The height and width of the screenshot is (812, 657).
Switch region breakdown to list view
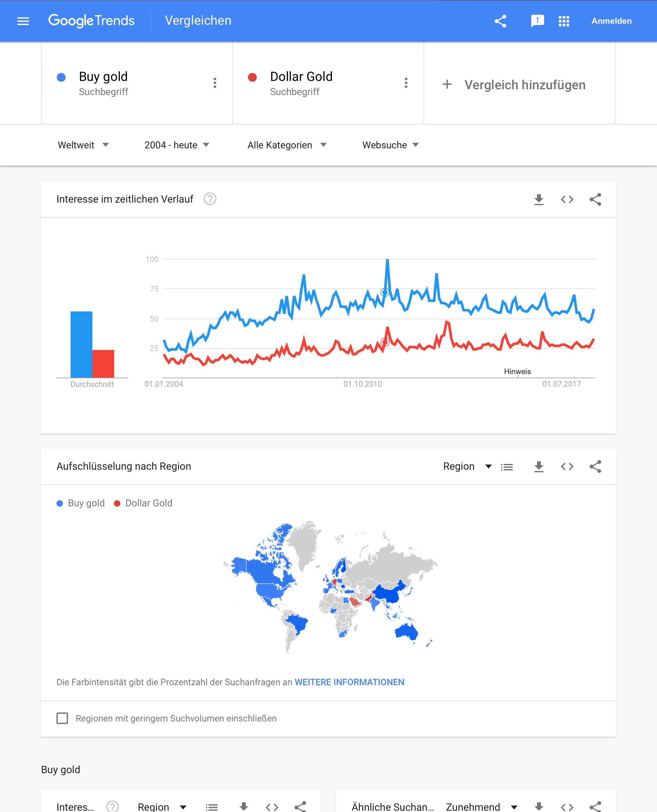coord(507,467)
